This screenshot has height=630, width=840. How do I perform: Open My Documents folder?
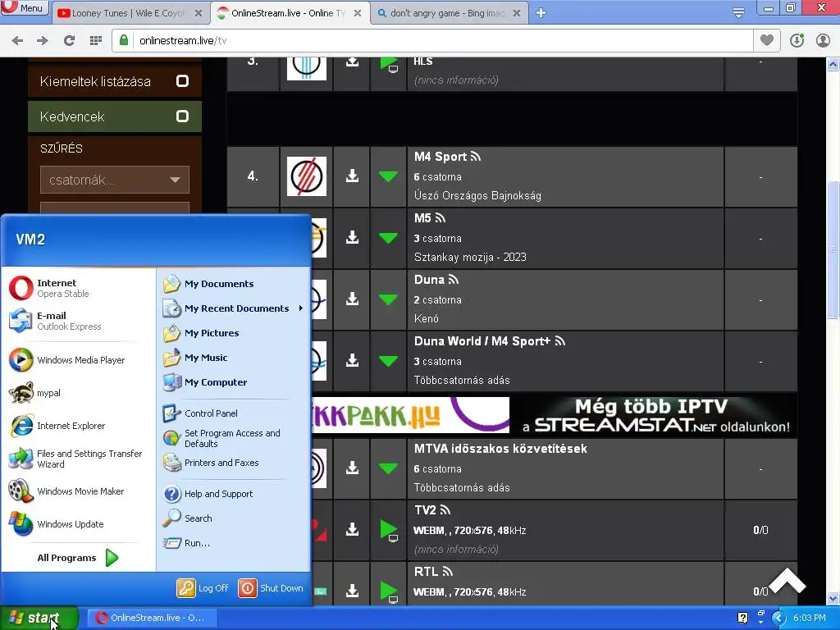point(208,283)
